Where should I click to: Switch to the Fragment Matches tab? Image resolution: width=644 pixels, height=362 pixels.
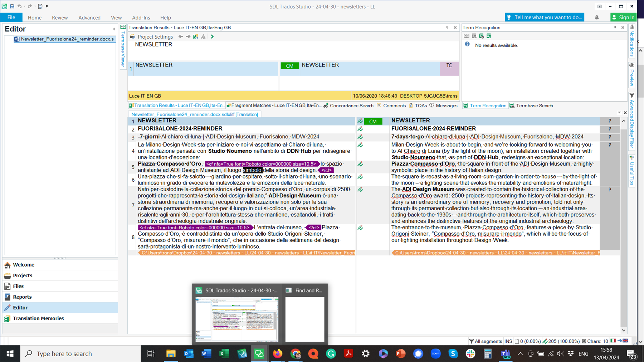click(x=274, y=106)
